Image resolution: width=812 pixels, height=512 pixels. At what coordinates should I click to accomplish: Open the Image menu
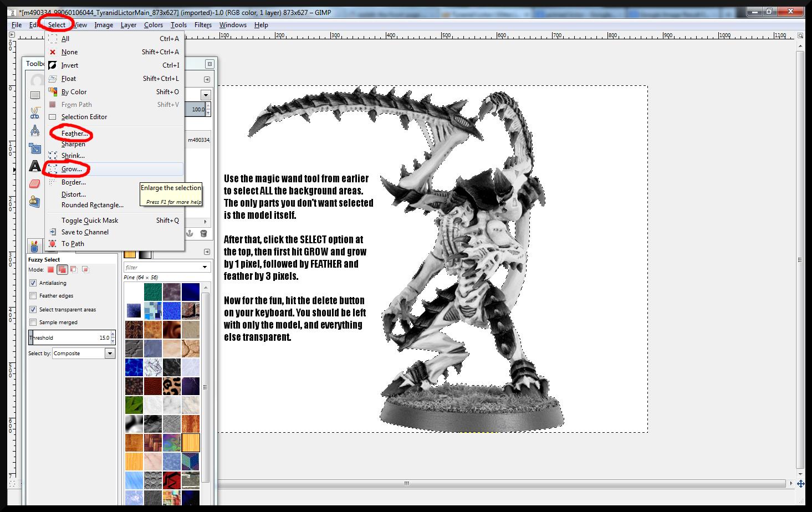(x=104, y=25)
